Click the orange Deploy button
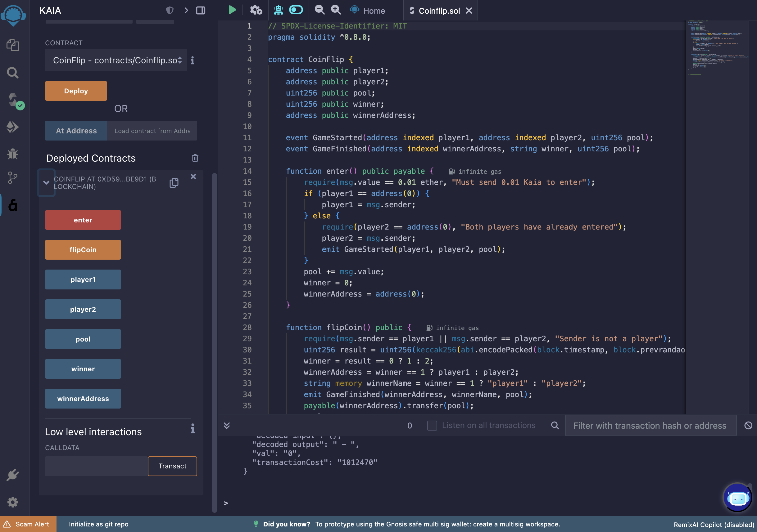Image resolution: width=757 pixels, height=532 pixels. pos(76,91)
